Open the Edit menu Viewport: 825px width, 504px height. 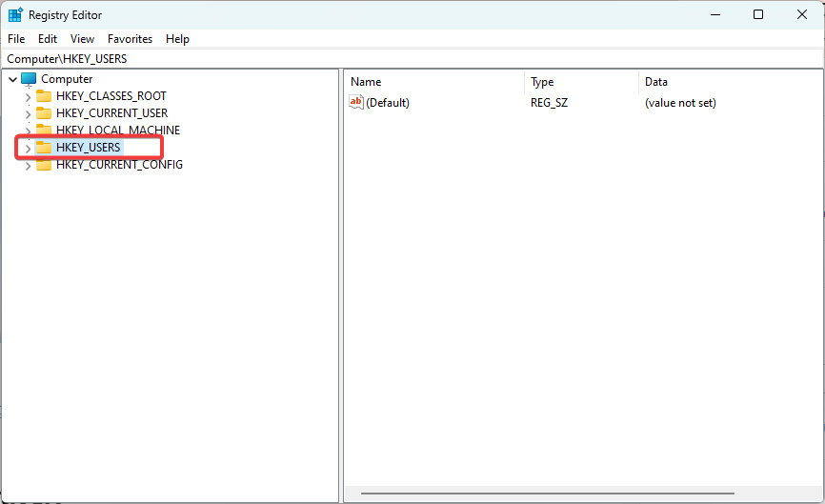(48, 39)
